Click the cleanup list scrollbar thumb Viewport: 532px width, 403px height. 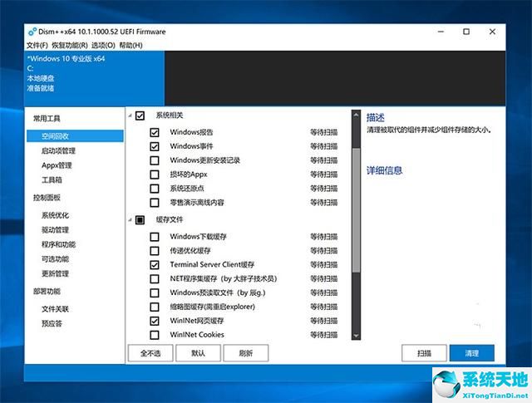coord(356,210)
